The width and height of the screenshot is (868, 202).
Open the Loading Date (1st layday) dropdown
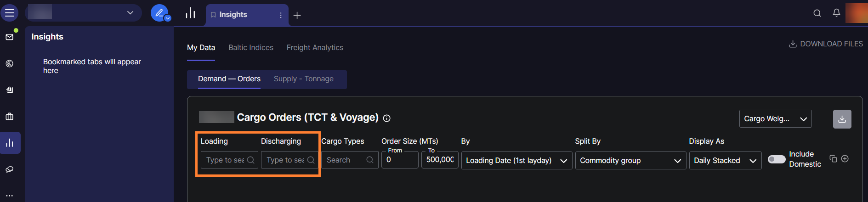(516, 160)
